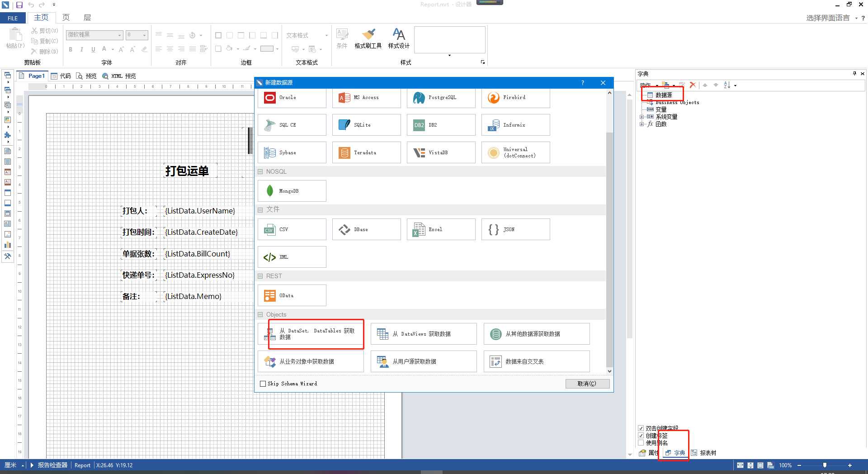Click the chart component in left toolbar
868x474 pixels.
coord(8,245)
